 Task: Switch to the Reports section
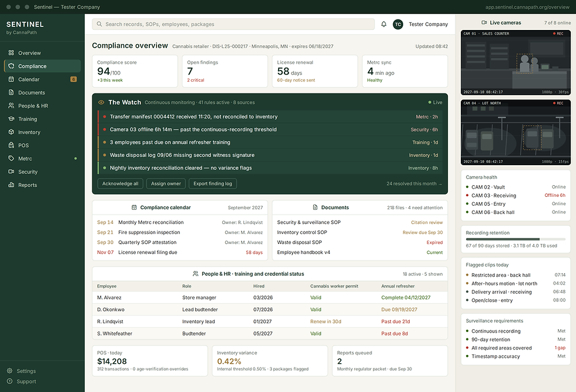[x=42, y=185]
